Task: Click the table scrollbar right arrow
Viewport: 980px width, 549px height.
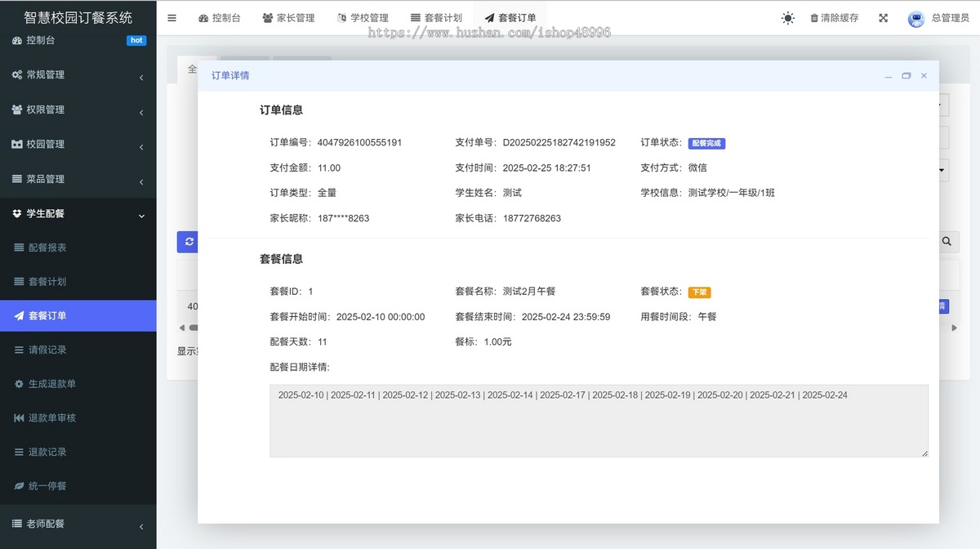Action: click(954, 328)
